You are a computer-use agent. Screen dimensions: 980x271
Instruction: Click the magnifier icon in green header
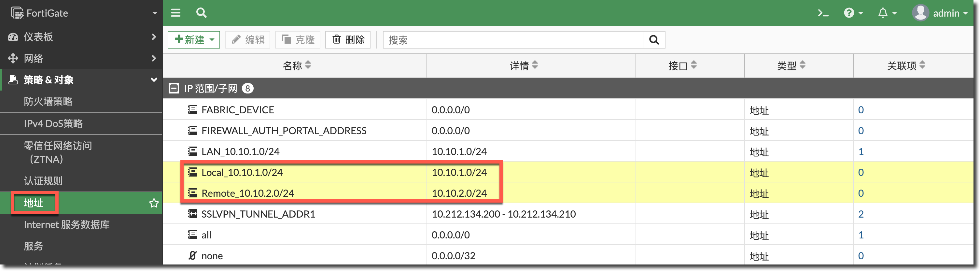201,13
